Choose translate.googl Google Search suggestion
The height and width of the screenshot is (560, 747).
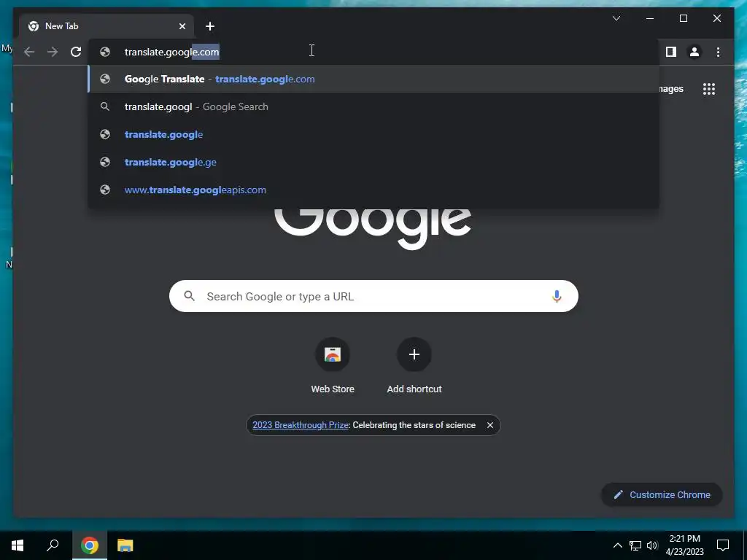373,106
